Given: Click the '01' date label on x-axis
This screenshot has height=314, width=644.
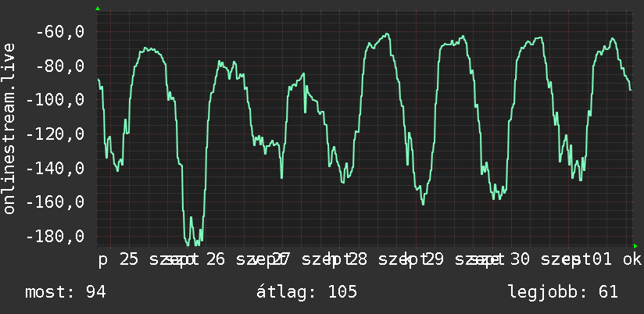Looking at the screenshot, I should click(x=602, y=260).
